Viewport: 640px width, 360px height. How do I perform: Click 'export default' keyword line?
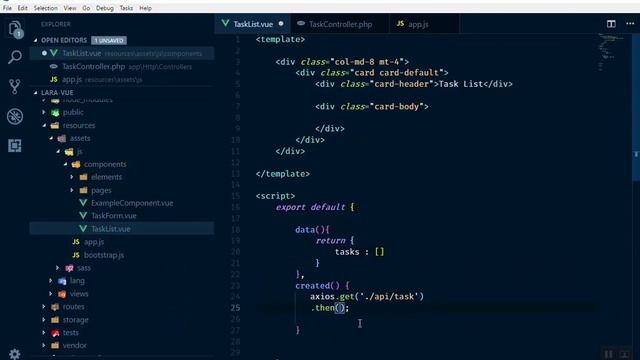tap(311, 207)
